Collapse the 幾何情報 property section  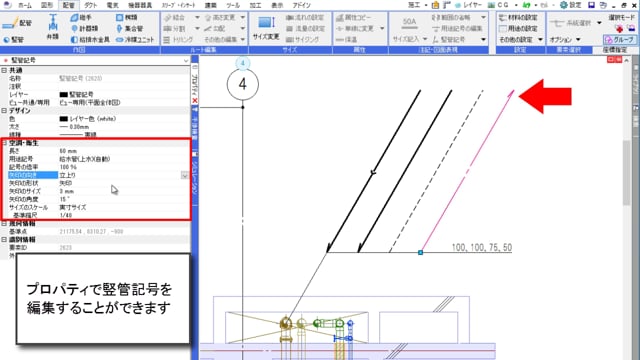click(x=4, y=224)
